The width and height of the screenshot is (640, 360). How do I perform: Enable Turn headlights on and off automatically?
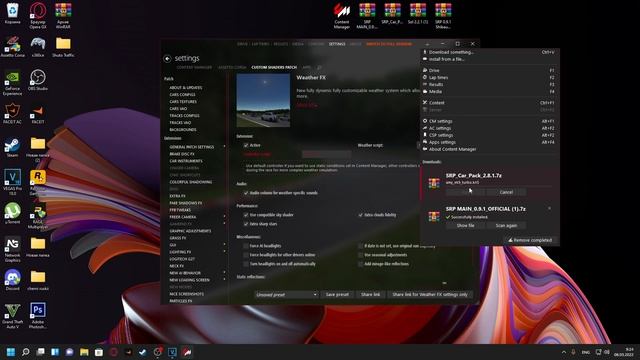click(246, 264)
